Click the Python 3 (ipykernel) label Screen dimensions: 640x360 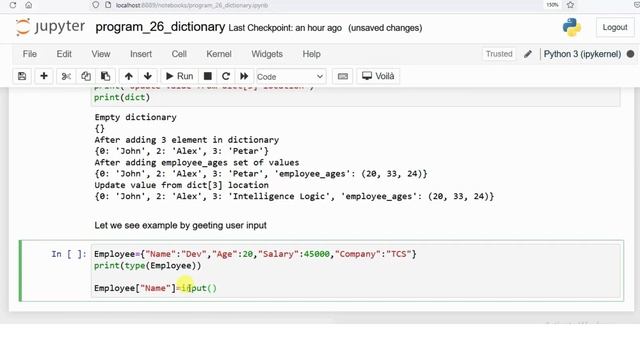(x=582, y=54)
